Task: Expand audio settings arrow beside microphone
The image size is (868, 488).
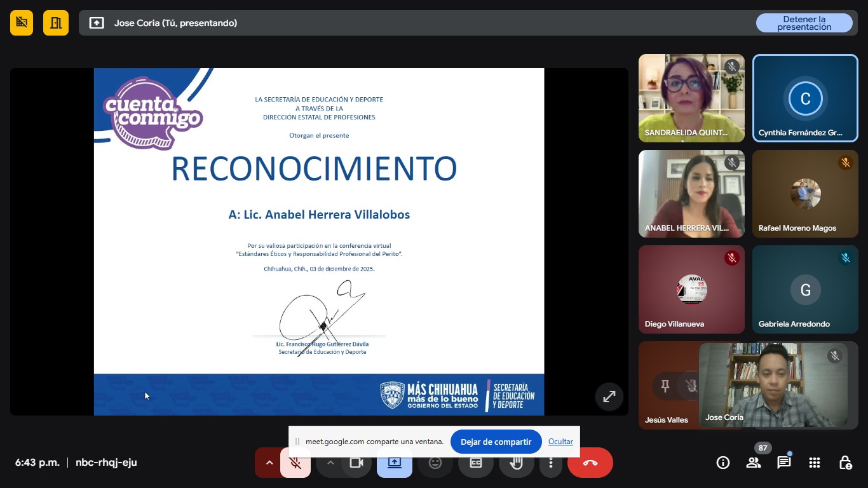Action: (269, 463)
